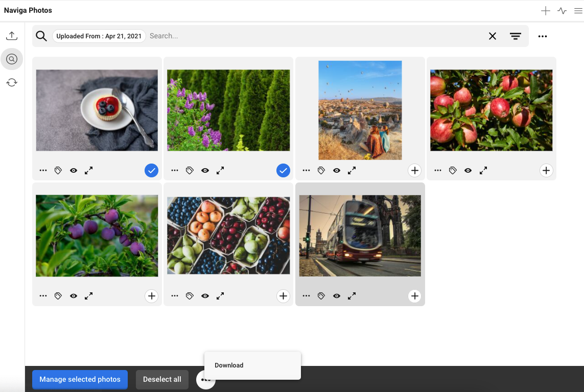Click the plus icon in top header
This screenshot has width=584, height=392.
(546, 11)
